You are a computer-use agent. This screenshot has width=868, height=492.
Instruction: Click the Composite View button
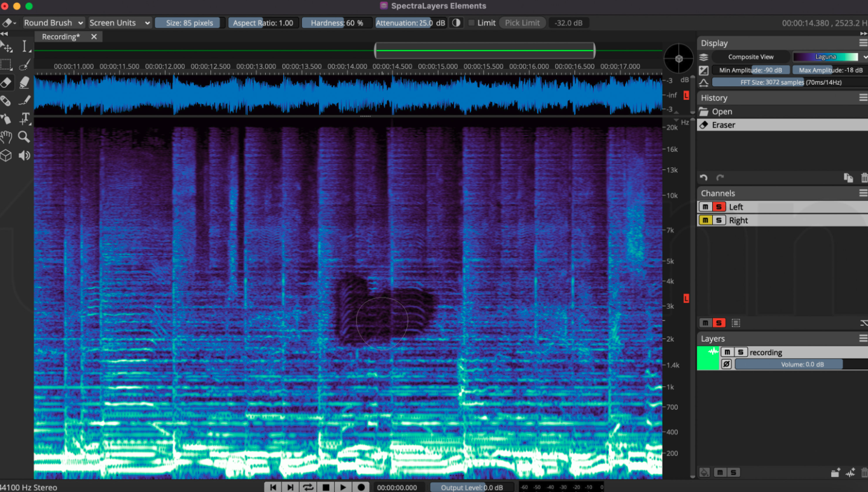point(751,56)
